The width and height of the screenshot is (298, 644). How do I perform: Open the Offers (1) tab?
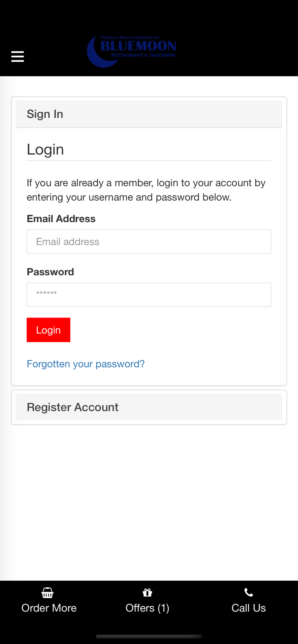pyautogui.click(x=147, y=601)
